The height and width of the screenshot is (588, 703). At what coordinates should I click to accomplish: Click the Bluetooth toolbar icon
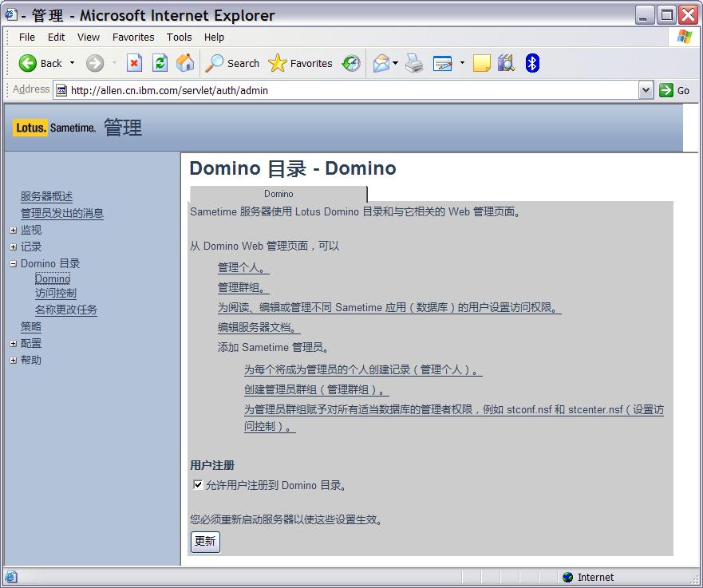(x=532, y=63)
